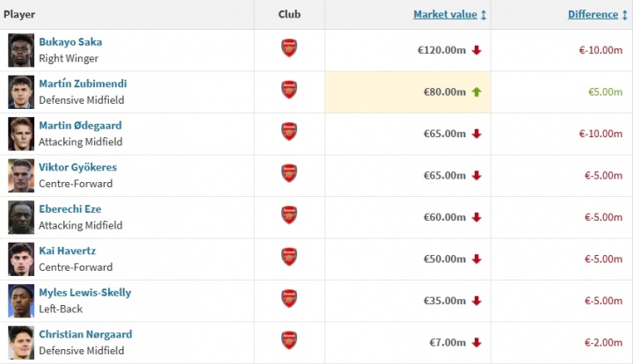Screen dimensions: 633x364
Task: Click Martín Zubimendi's portrait thumbnail
Action: pos(20,91)
